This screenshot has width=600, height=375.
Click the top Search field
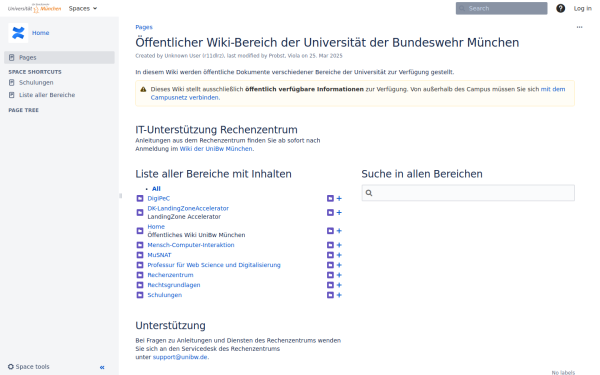click(x=501, y=8)
